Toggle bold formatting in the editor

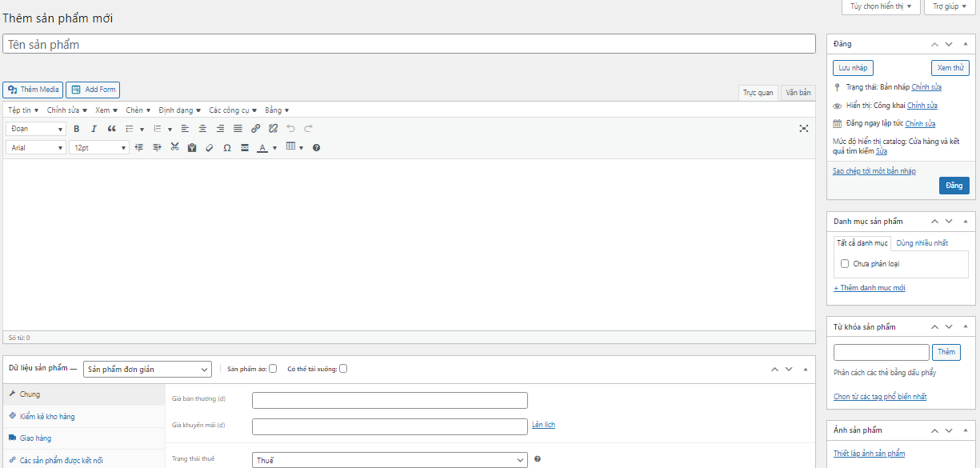[77, 129]
